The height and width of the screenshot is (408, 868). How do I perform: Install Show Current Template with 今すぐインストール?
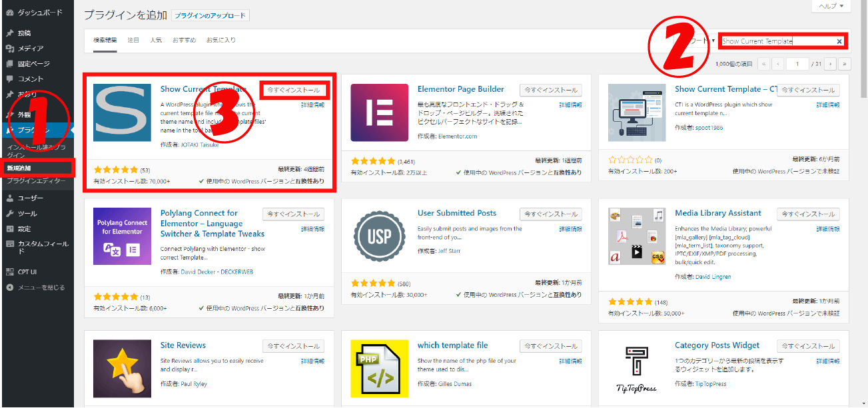pyautogui.click(x=293, y=90)
